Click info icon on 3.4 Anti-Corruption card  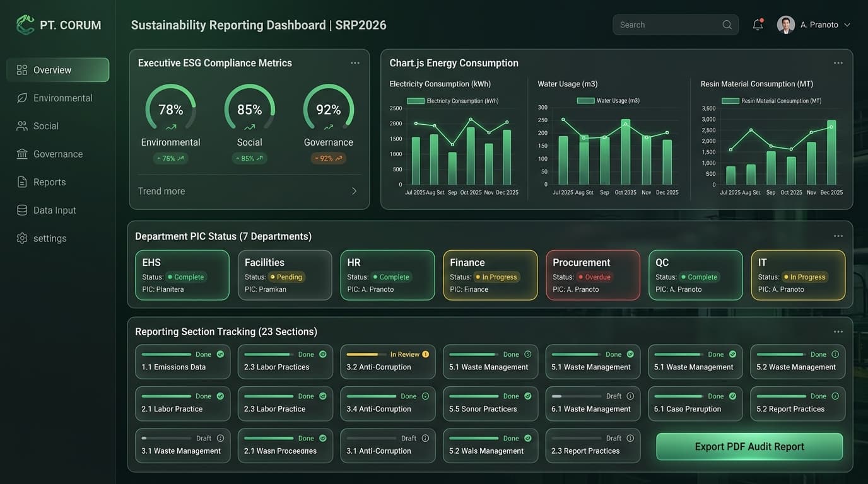425,396
